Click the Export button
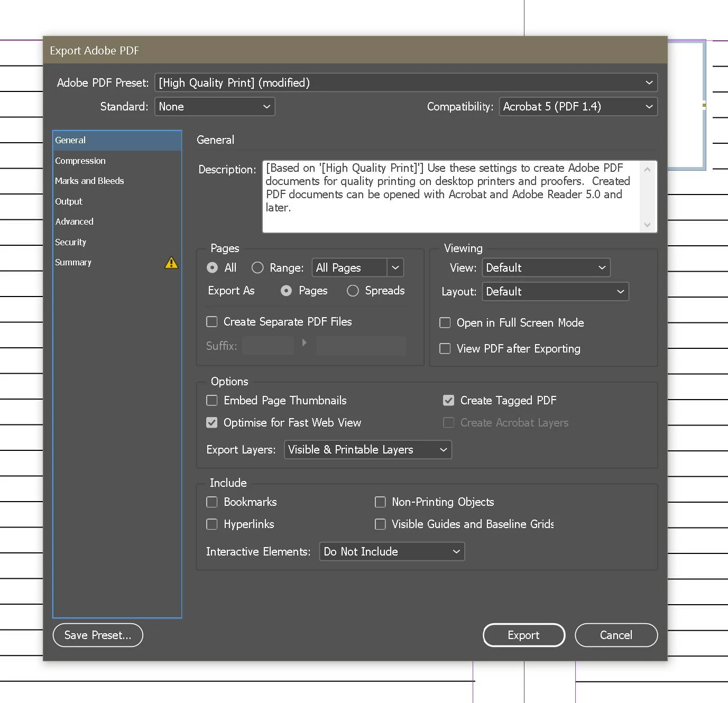The image size is (728, 703). (x=524, y=635)
